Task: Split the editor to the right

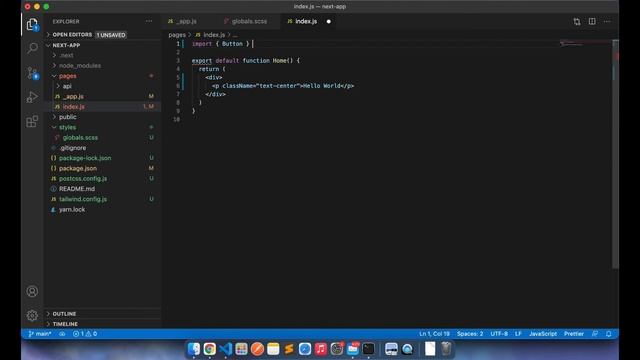Action: click(x=592, y=22)
